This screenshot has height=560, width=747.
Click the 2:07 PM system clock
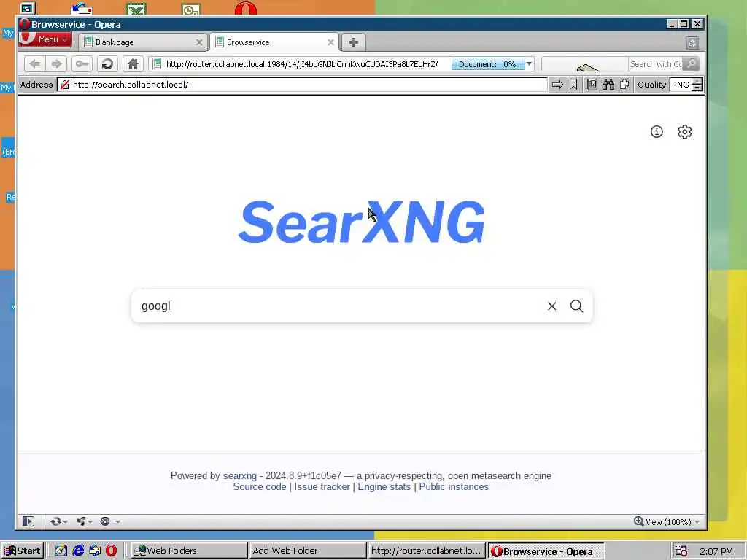click(x=716, y=551)
